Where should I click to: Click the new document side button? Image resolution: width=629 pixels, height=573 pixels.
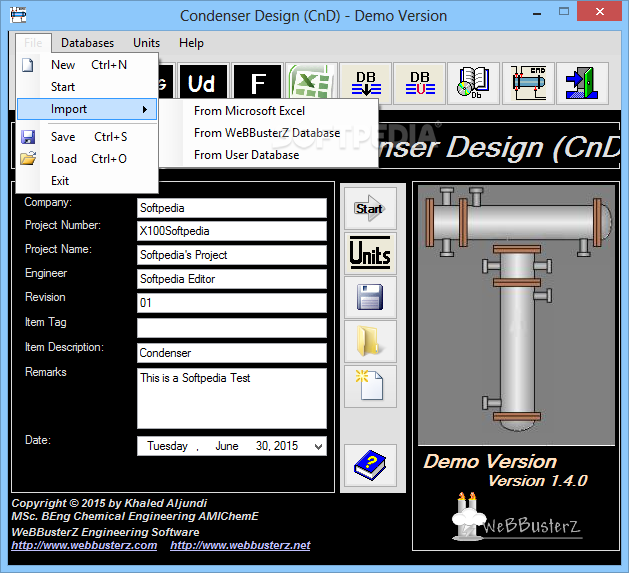click(x=370, y=386)
